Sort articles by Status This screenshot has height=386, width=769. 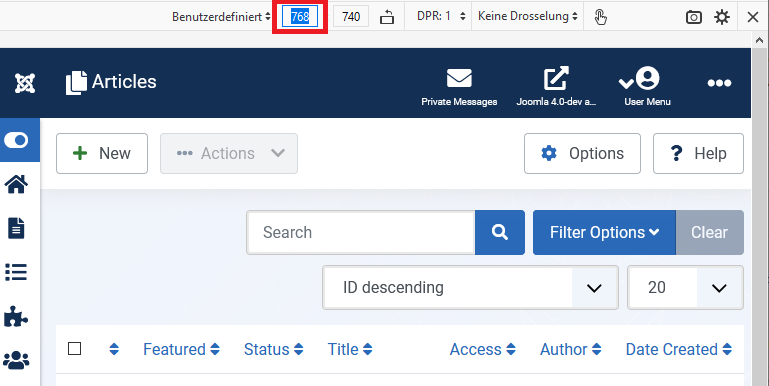(x=273, y=349)
